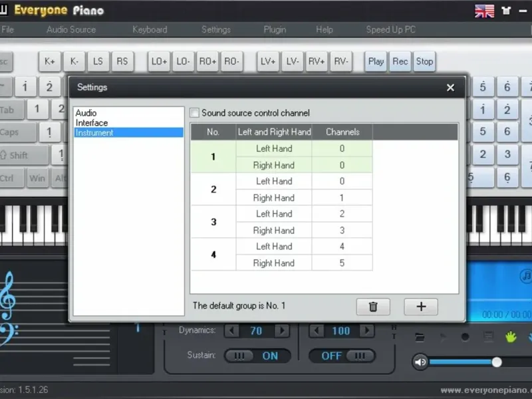The height and width of the screenshot is (399, 532).
Task: Toggle left Sustain ON switch
Action: point(257,356)
